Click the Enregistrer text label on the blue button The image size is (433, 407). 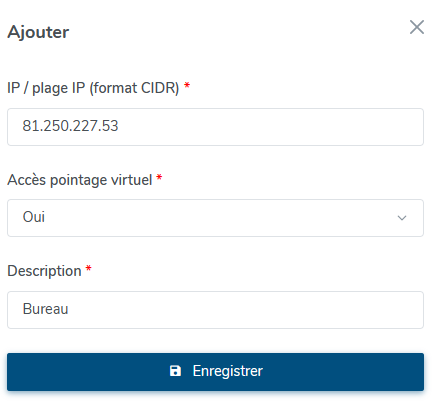(228, 371)
